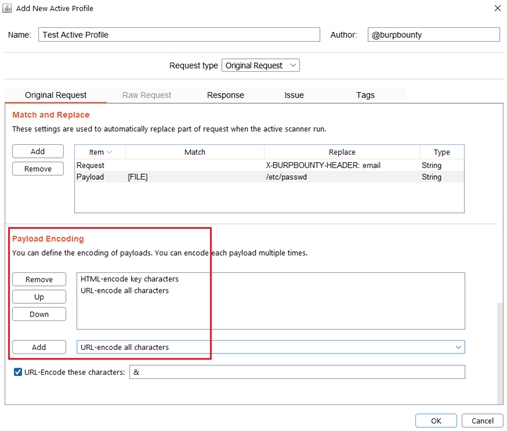Screen dimensions: 507x431
Task: Close the Add New Active Profile dialog
Action: click(x=497, y=8)
